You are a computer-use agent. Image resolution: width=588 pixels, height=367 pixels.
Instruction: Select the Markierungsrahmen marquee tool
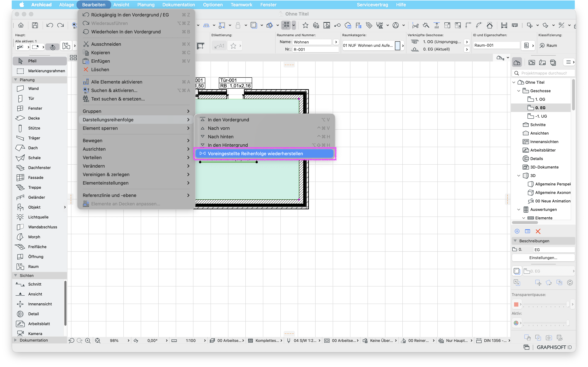(x=40, y=71)
